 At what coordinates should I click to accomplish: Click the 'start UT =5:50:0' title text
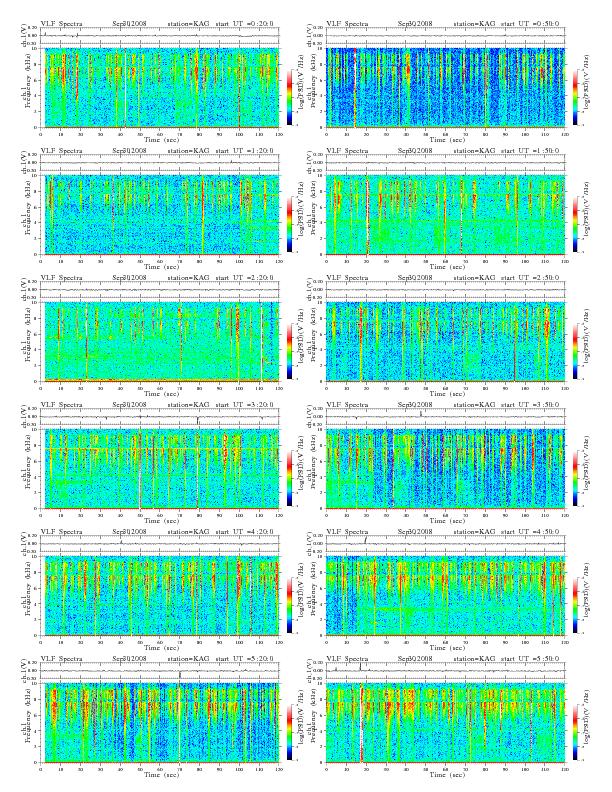click(530, 659)
